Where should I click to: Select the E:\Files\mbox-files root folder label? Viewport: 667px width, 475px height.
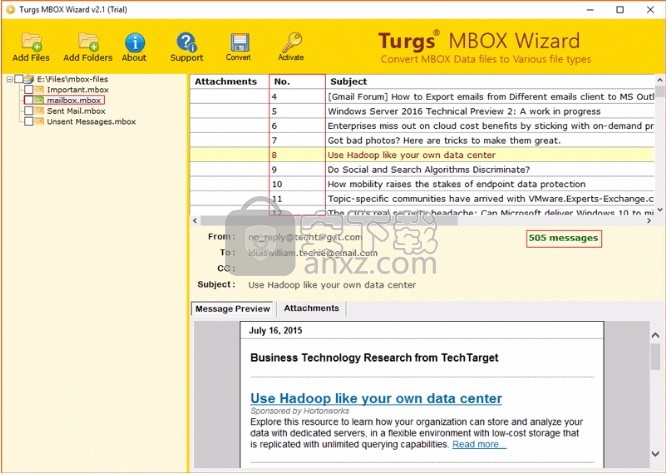tap(72, 79)
